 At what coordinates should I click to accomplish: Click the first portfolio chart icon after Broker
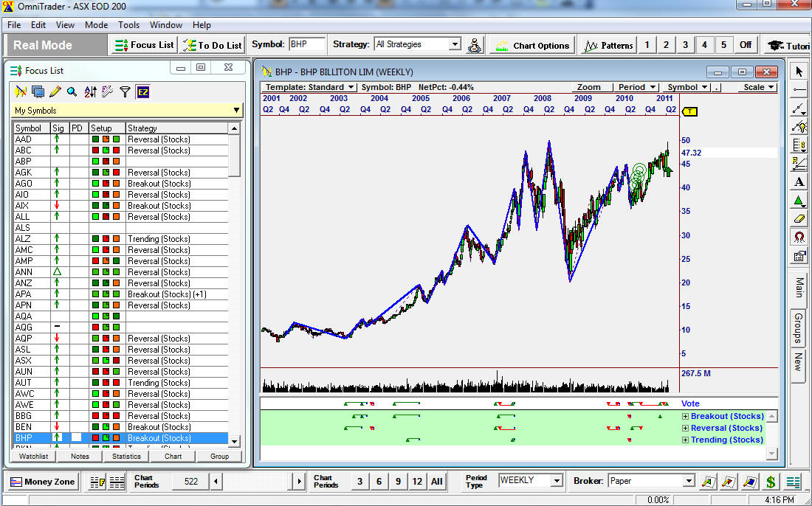tap(708, 482)
